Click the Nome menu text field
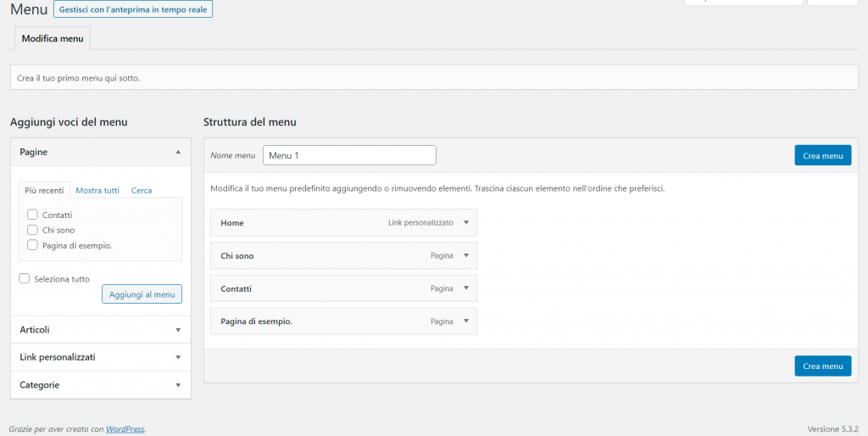Image resolution: width=868 pixels, height=436 pixels. (349, 155)
